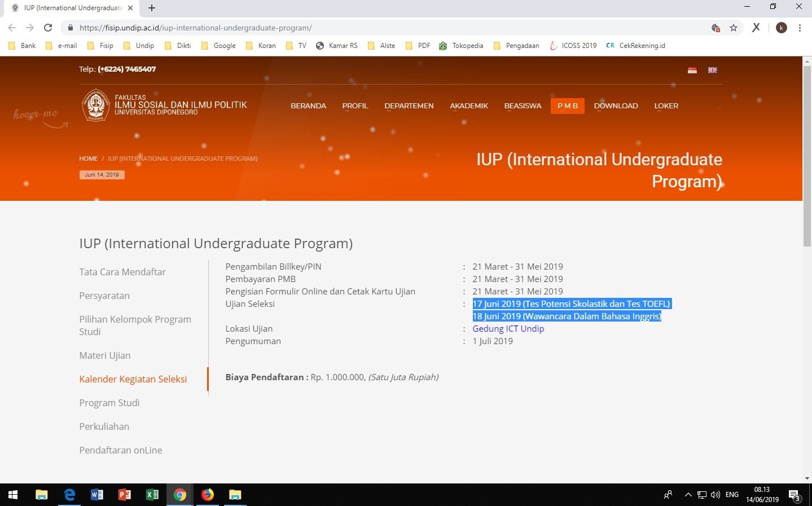Open the AKADEMIK navigation menu
Image resolution: width=812 pixels, height=506 pixels.
point(469,106)
